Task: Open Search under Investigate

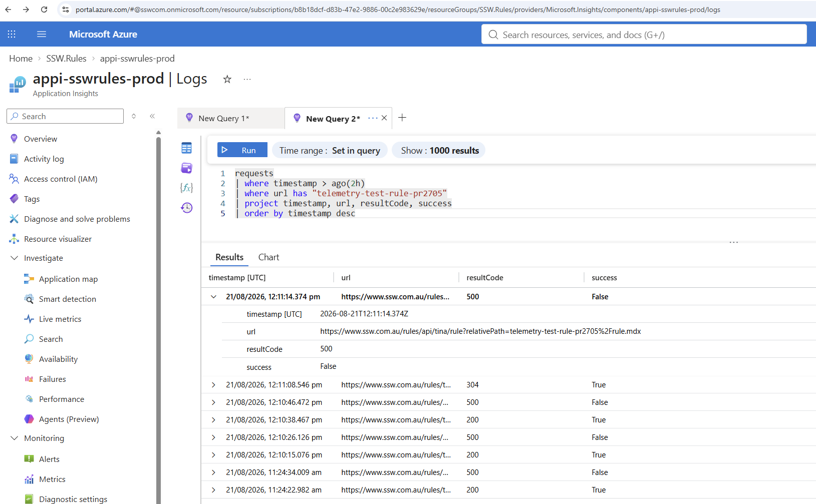Action: click(51, 339)
